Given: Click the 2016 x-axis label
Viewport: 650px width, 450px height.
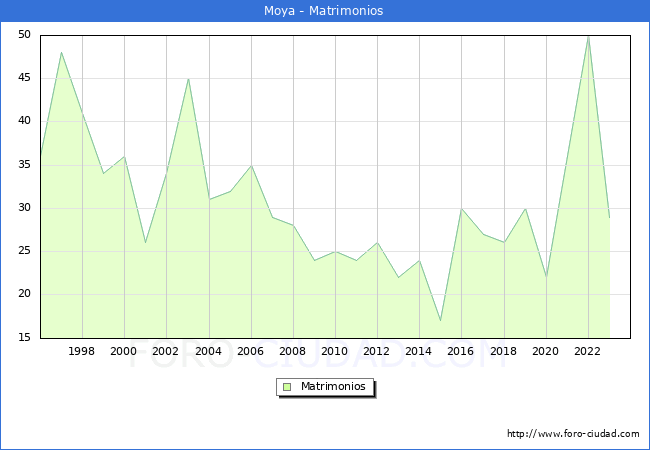Looking at the screenshot, I should tap(462, 352).
